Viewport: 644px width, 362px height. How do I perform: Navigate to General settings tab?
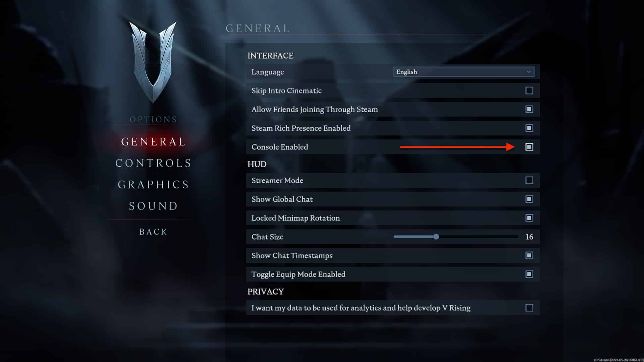(x=154, y=141)
